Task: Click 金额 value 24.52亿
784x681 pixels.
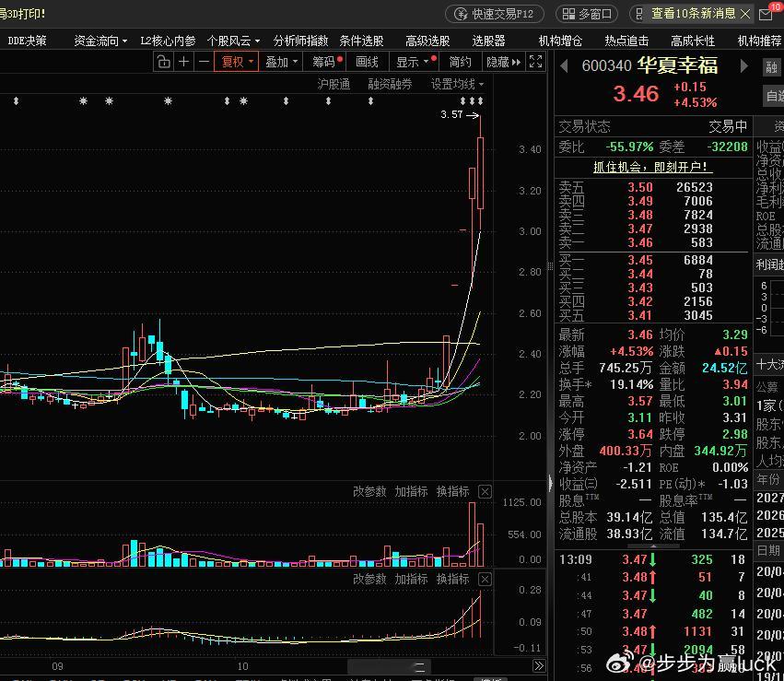Action: click(x=724, y=368)
